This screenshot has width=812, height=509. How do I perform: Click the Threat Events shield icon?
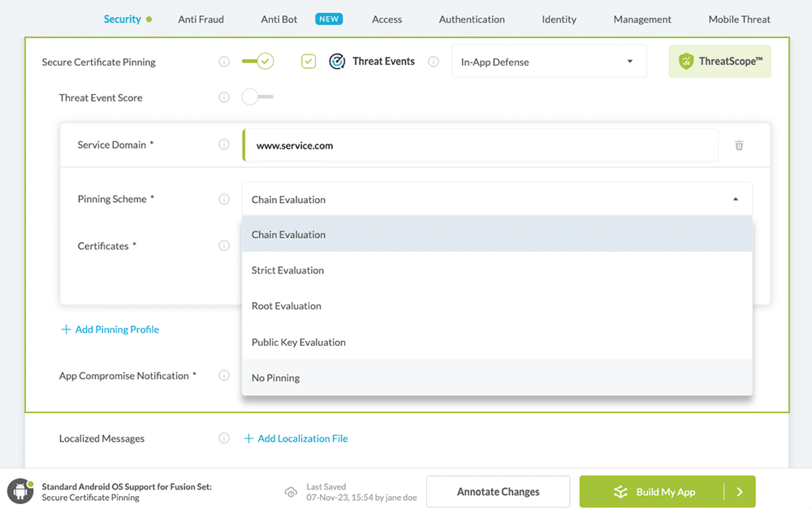(x=337, y=61)
